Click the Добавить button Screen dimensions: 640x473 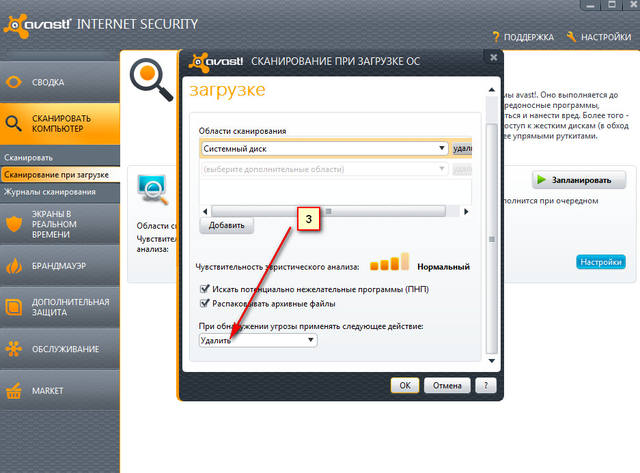point(227,225)
